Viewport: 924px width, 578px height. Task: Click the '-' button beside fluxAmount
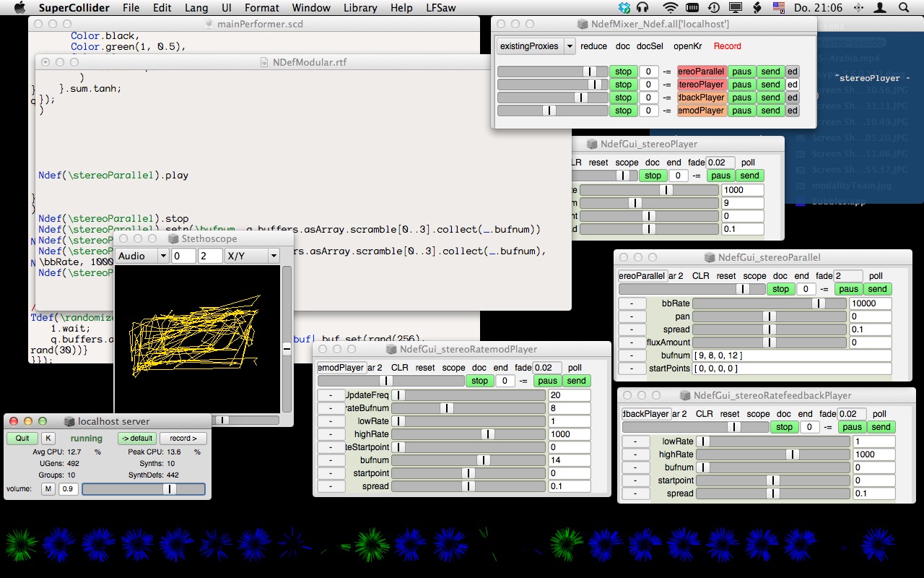click(632, 342)
